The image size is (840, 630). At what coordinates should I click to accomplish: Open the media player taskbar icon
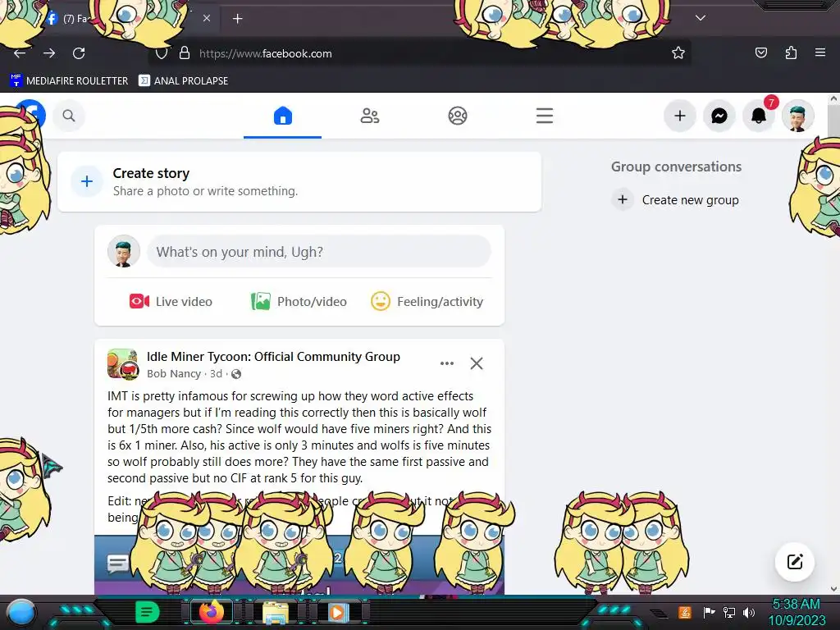coord(337,612)
